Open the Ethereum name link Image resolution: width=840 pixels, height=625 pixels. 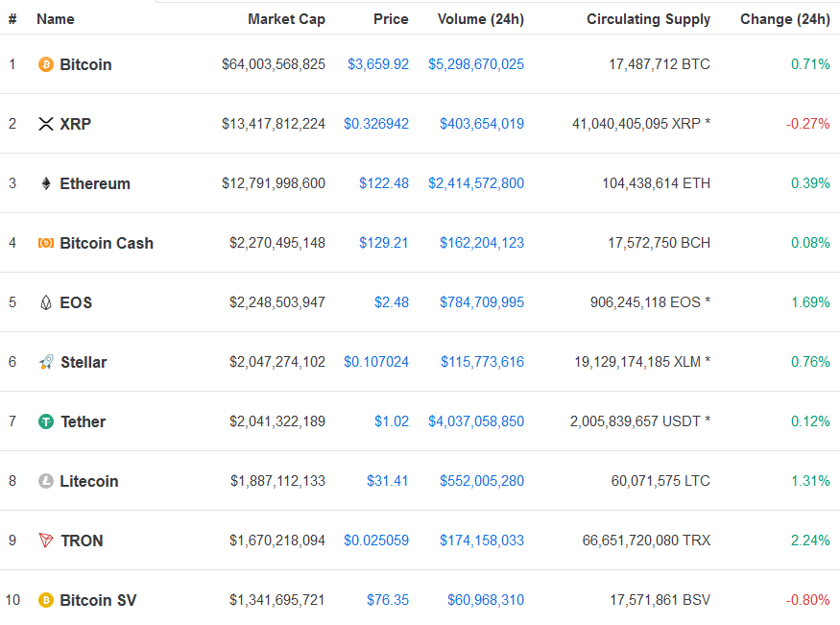(95, 183)
